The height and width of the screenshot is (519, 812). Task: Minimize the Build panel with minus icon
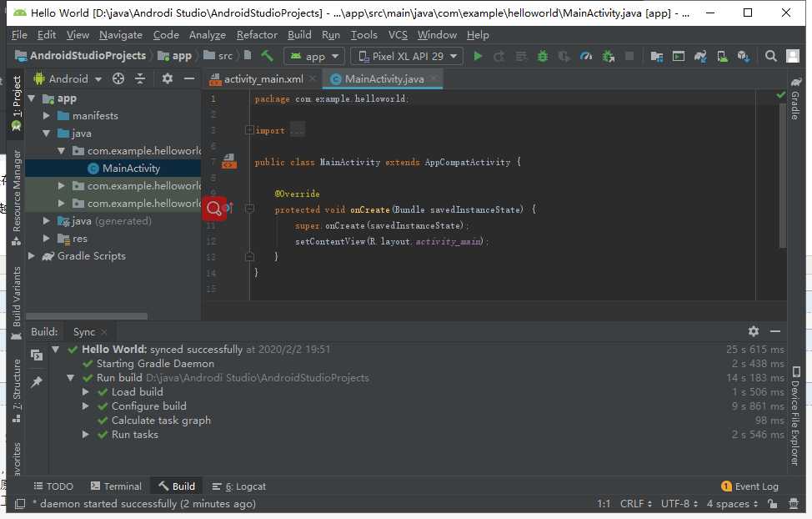(775, 330)
